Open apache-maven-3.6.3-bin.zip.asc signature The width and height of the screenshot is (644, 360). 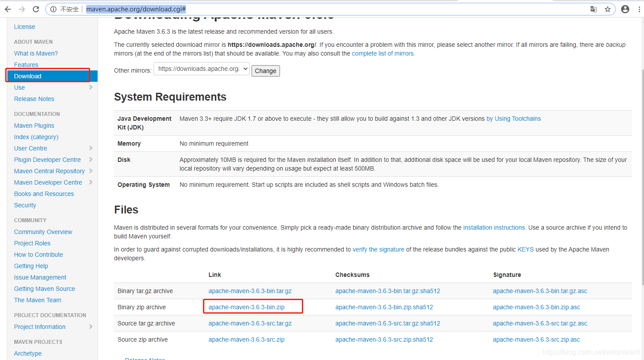coord(536,307)
